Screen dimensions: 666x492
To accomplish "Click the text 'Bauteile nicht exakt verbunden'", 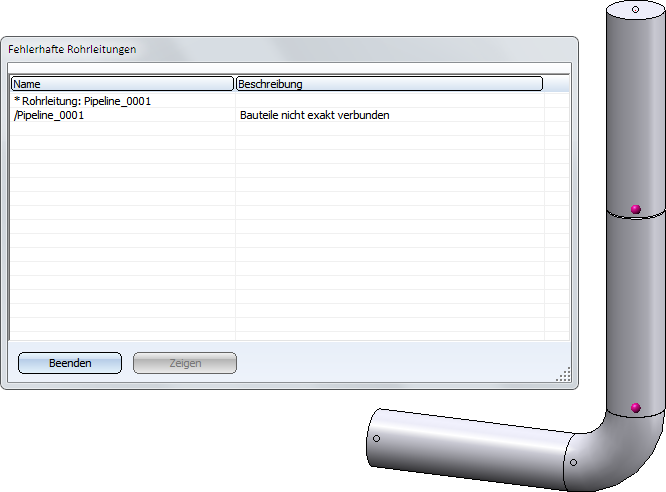I will click(x=315, y=115).
